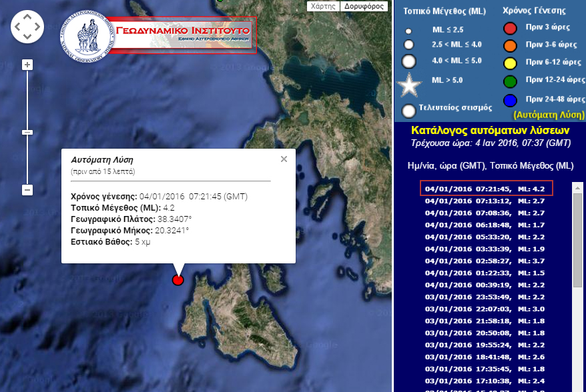Screen dimensions: 586x392
Task: Click the map zoom slider handle
Action: click(x=27, y=132)
